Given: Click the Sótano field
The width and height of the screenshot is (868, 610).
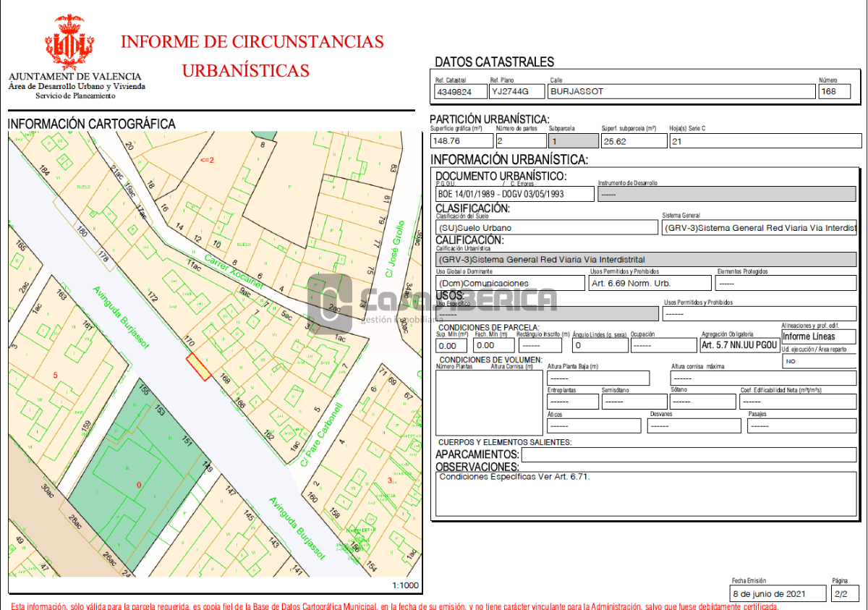Looking at the screenshot, I should coord(703,402).
